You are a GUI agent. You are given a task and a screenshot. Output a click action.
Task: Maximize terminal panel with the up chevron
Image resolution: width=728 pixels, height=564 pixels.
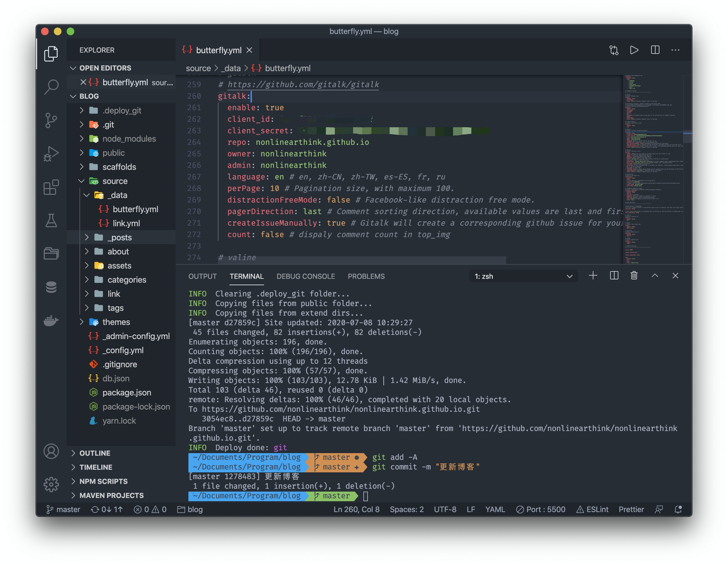tap(655, 276)
